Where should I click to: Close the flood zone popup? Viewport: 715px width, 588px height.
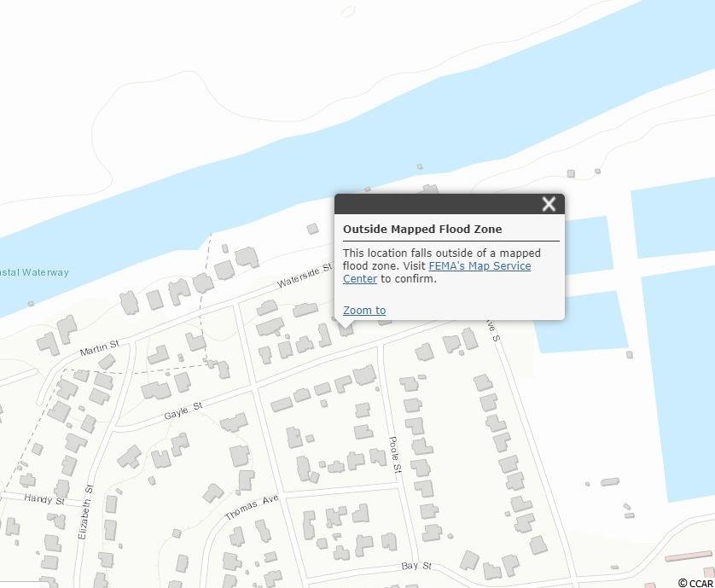[x=549, y=204]
